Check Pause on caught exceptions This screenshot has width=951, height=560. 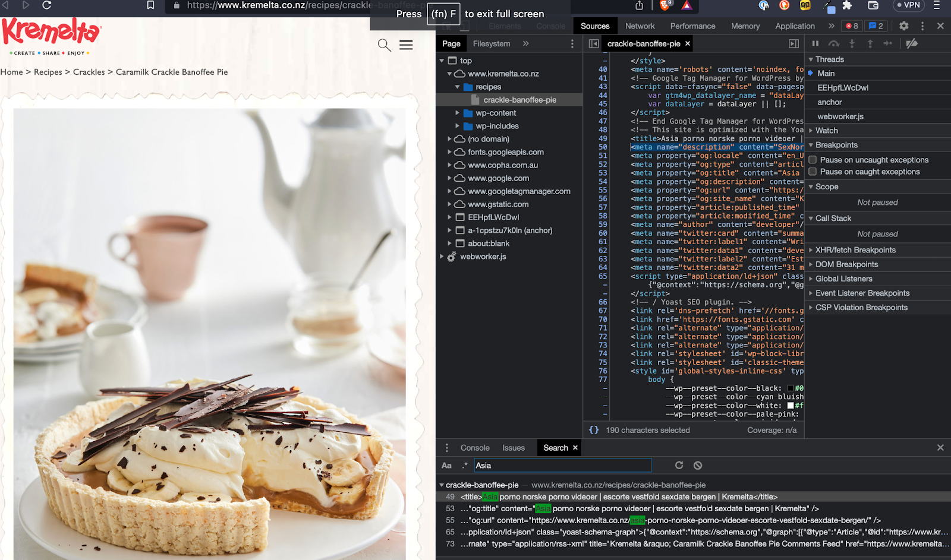[x=812, y=171]
